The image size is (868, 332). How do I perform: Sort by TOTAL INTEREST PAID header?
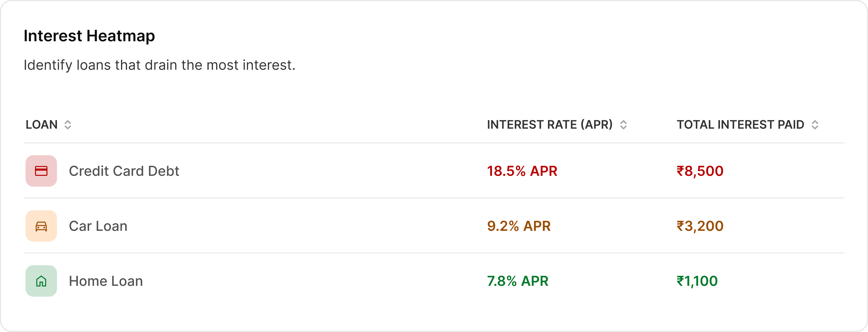(x=740, y=125)
